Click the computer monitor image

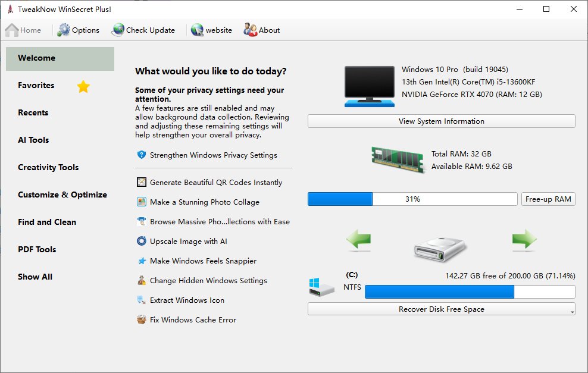point(370,87)
